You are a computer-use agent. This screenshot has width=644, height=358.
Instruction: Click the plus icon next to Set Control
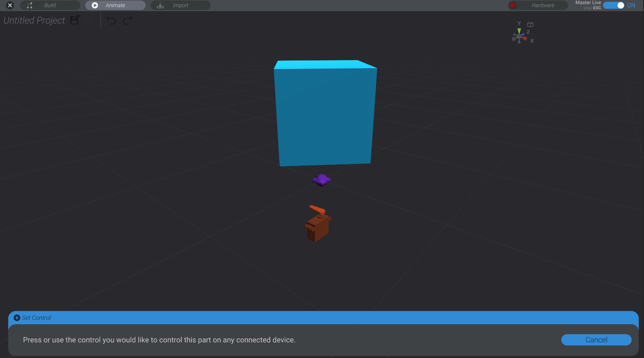click(17, 318)
